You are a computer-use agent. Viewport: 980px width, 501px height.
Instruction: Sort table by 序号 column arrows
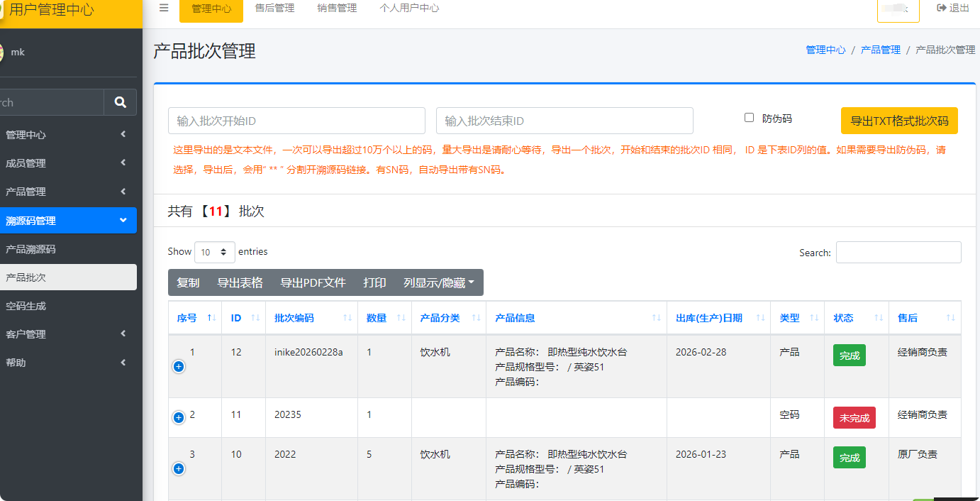tap(195, 318)
